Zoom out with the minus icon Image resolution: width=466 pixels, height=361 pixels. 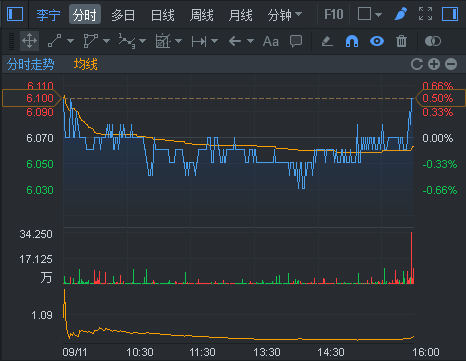pyautogui.click(x=451, y=64)
